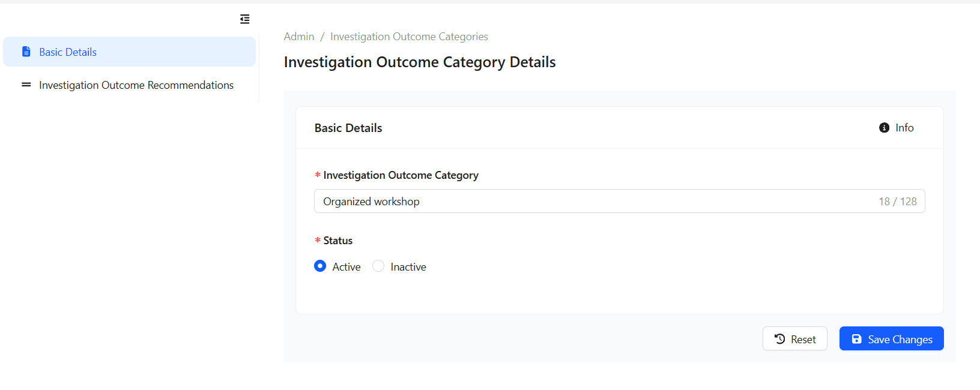
Task: Select the Inactive status radio button
Action: [378, 266]
